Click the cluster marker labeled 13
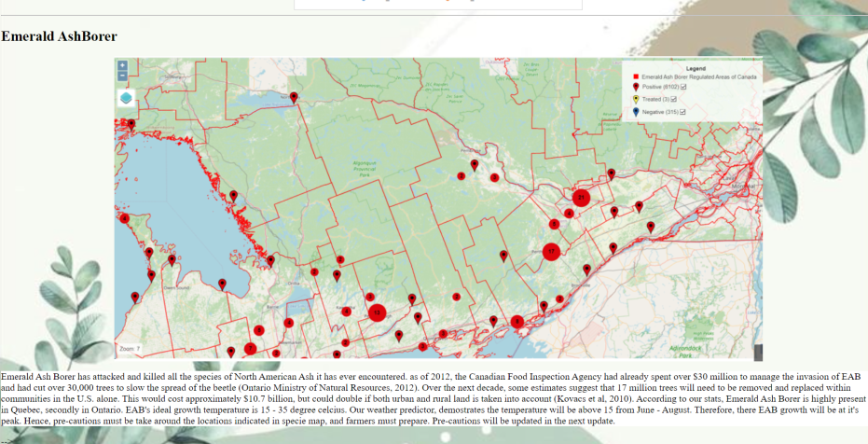The image size is (868, 444). click(377, 312)
